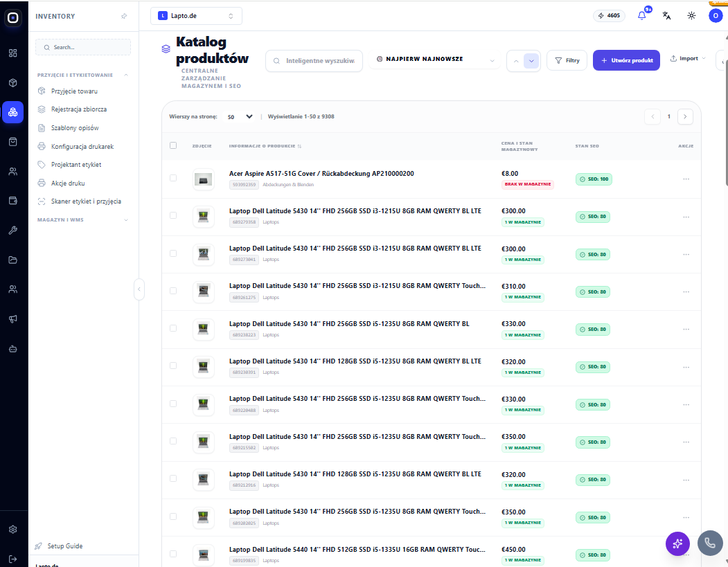Screen dimensions: 728x567
Task: Click the sidebar Search field
Action: (x=83, y=47)
